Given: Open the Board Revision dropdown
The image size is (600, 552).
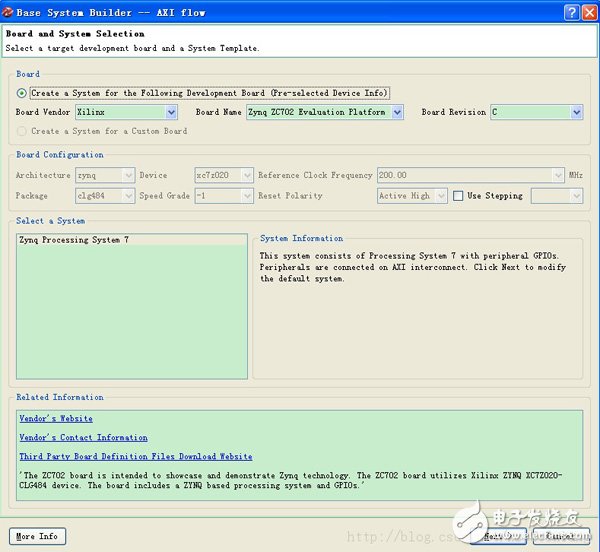Looking at the screenshot, I should tap(576, 113).
